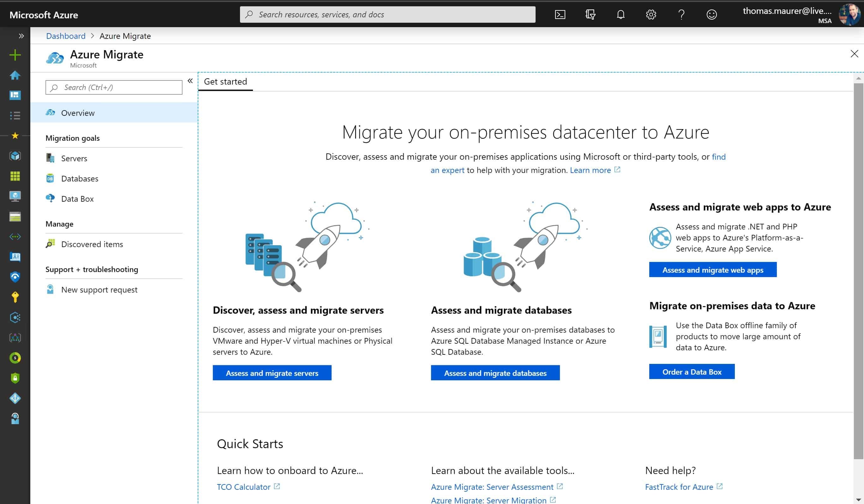The height and width of the screenshot is (504, 864).
Task: Open the blue diamond sidebar icon
Action: click(15, 398)
